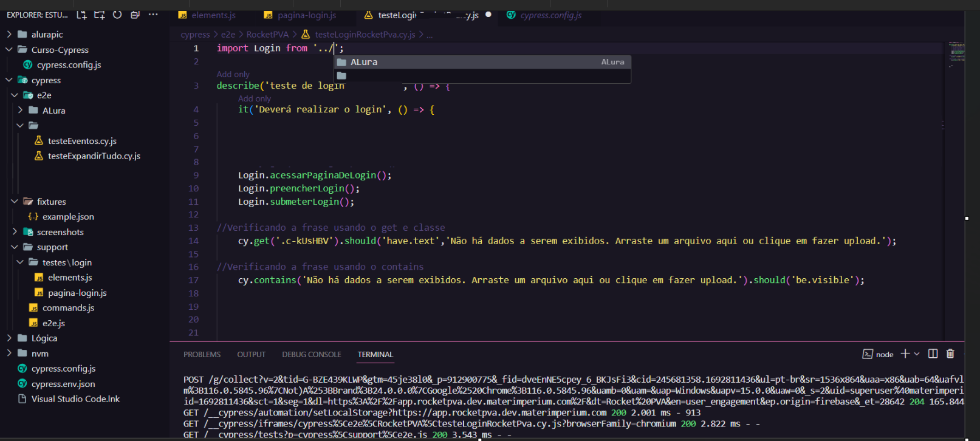980x441 pixels.
Task: Switch to pagina-login.js editor tab
Action: click(300, 15)
